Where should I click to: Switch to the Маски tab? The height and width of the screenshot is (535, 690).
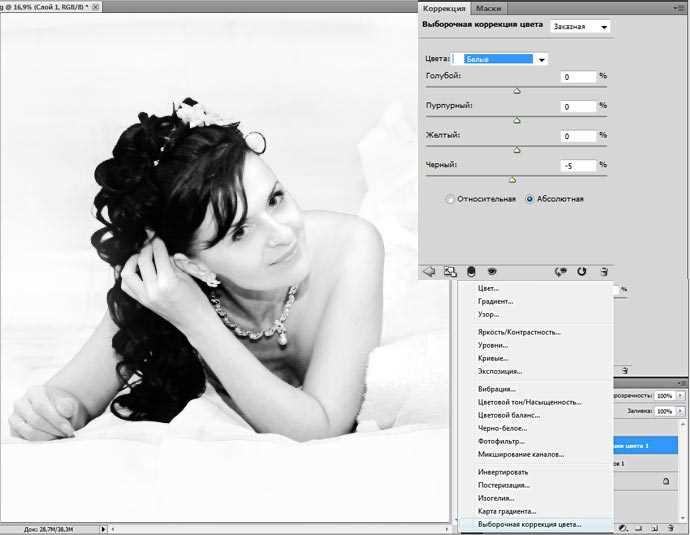pyautogui.click(x=488, y=8)
